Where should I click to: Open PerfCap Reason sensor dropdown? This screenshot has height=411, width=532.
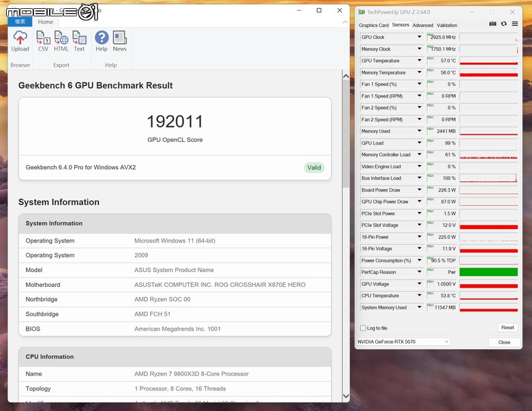(419, 272)
